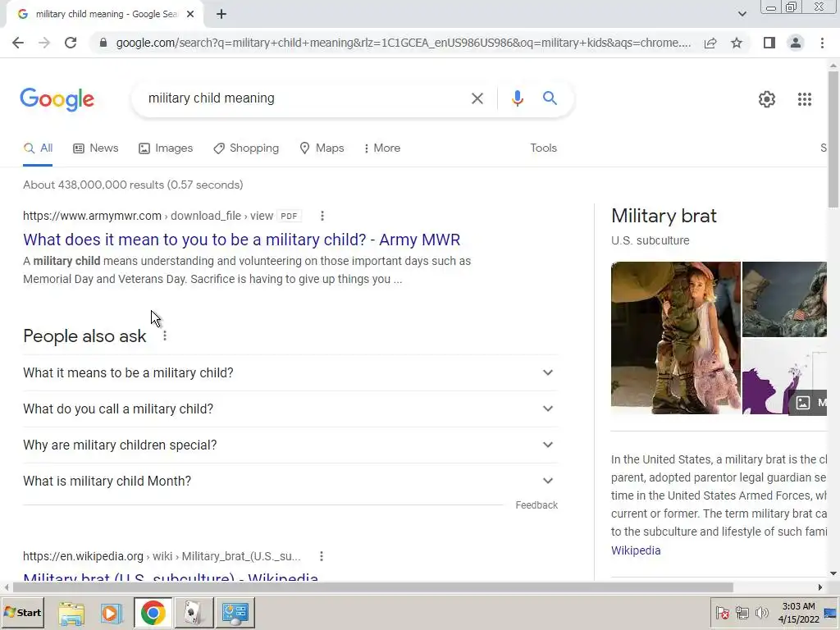Open search Tools options

(543, 148)
